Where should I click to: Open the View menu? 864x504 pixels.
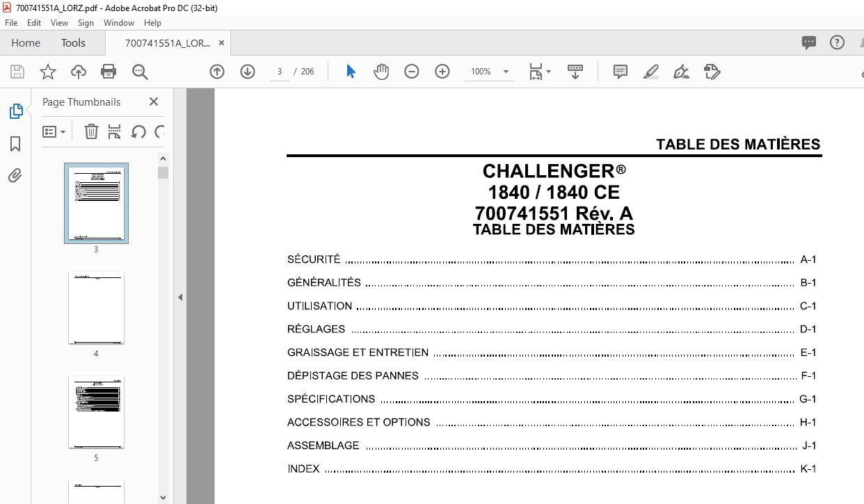click(x=59, y=23)
